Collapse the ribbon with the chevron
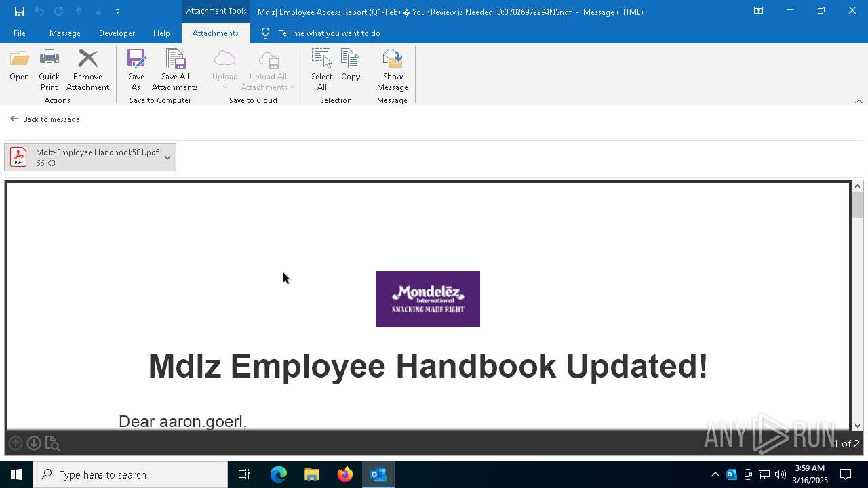868x488 pixels. pyautogui.click(x=859, y=101)
